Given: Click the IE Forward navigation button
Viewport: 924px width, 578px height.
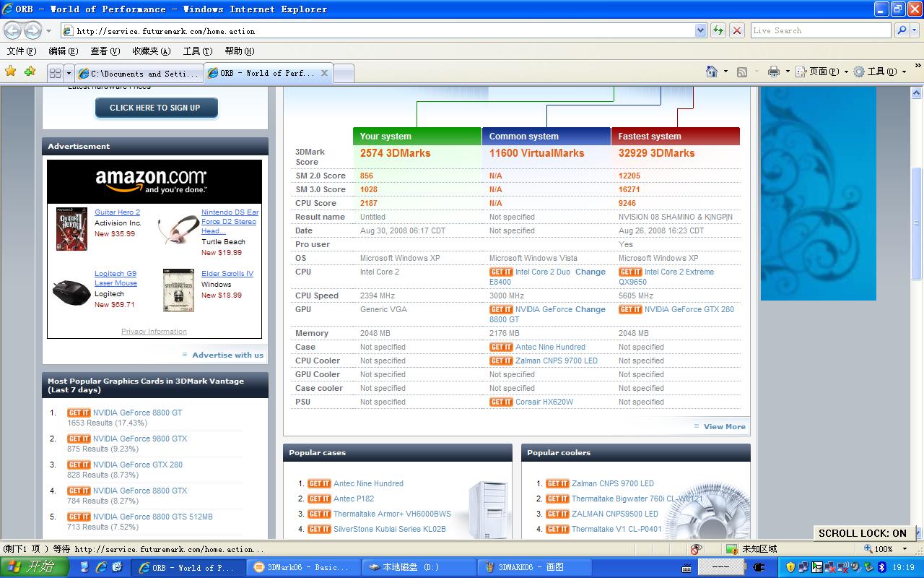Looking at the screenshot, I should coord(32,30).
